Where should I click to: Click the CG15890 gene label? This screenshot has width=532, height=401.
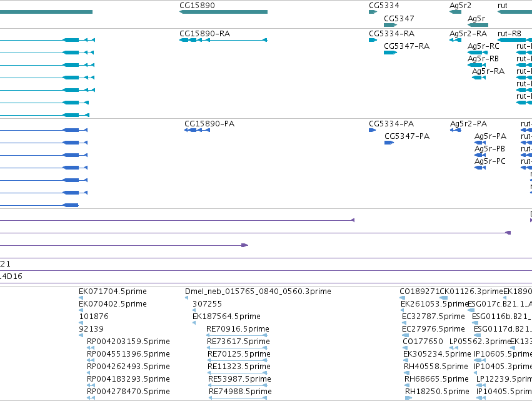[197, 6]
